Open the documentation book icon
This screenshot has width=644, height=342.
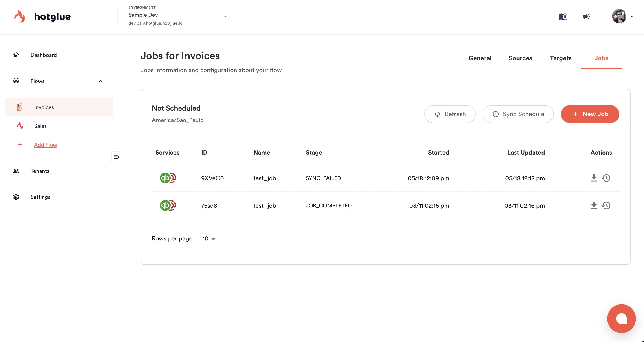[563, 17]
